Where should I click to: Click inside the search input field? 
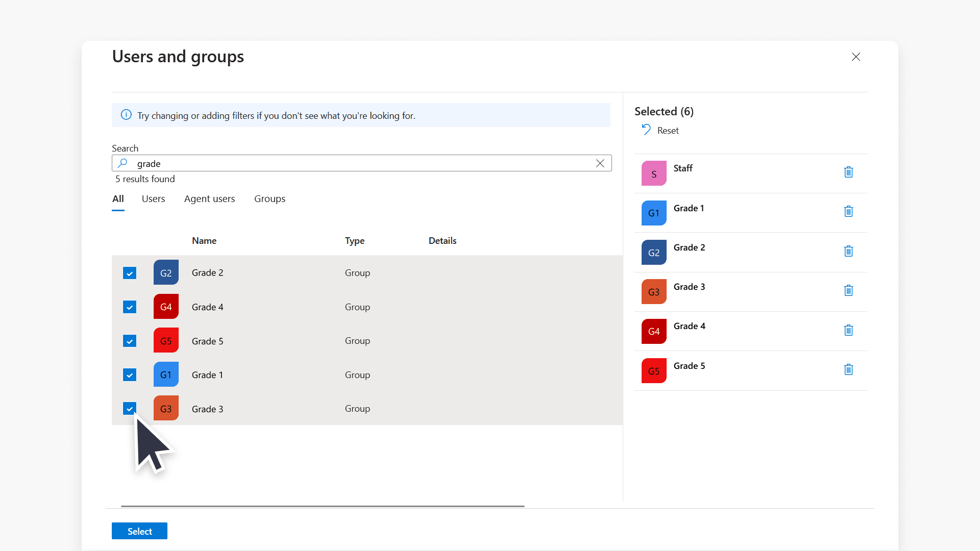coord(357,163)
